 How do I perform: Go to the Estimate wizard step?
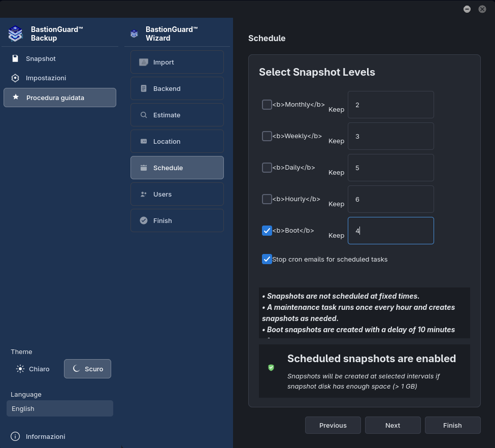[177, 115]
